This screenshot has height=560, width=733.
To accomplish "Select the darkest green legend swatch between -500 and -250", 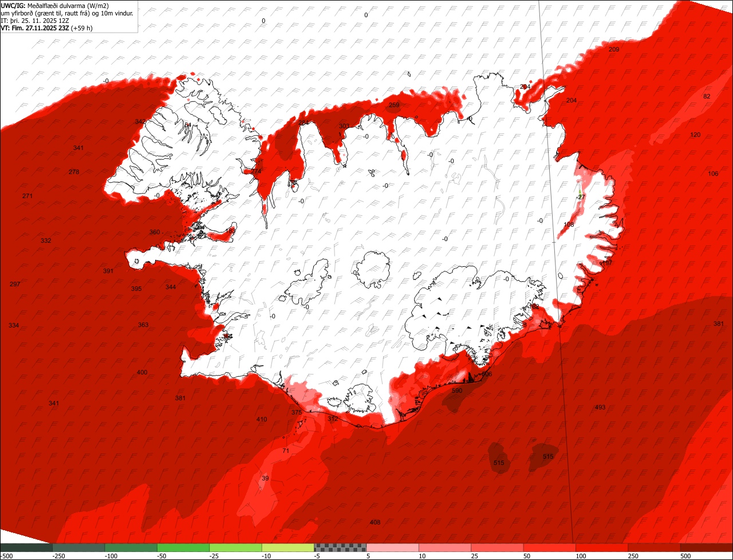I will [x=26, y=547].
